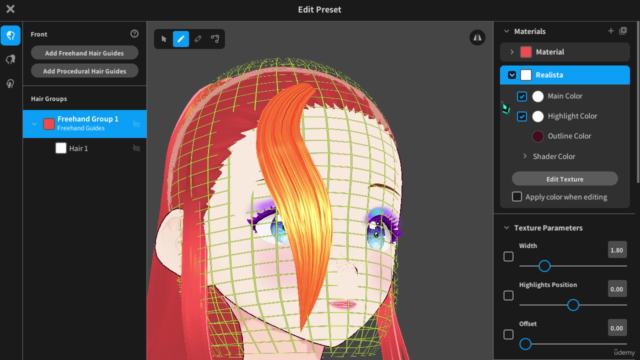Viewport: 640px width, 360px height.
Task: Choose the control point edit tool
Action: click(x=215, y=39)
